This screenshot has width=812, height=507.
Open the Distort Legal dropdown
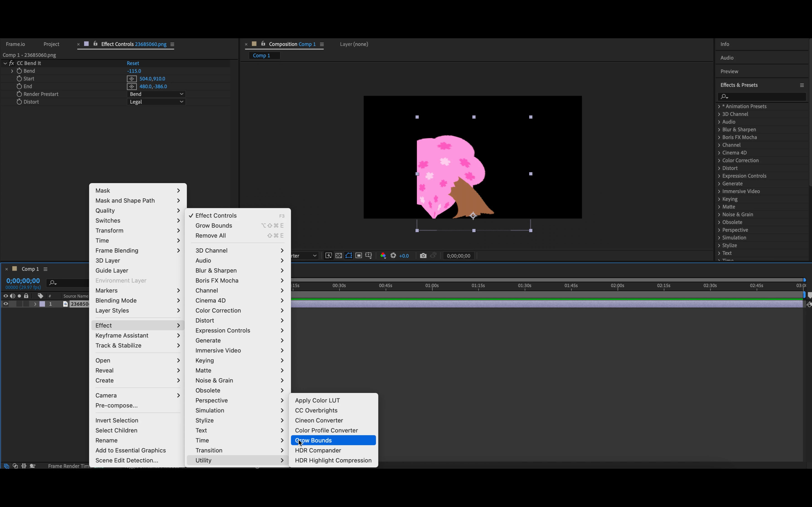click(156, 102)
